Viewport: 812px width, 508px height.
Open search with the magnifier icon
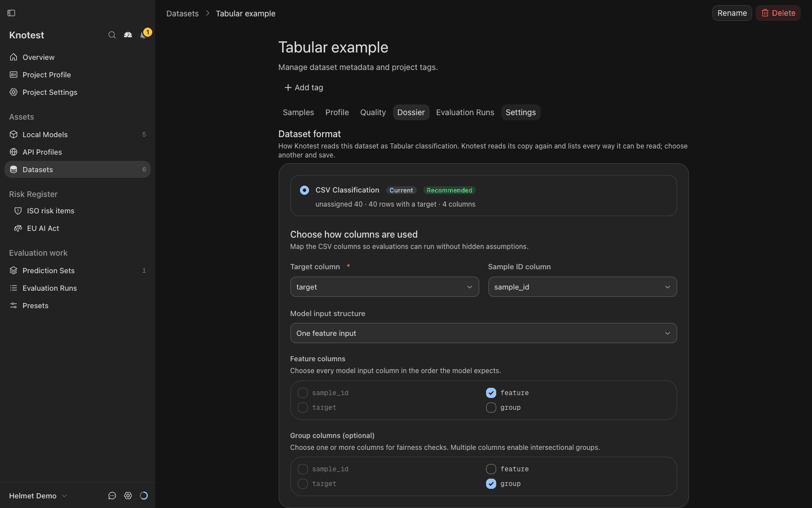point(112,35)
